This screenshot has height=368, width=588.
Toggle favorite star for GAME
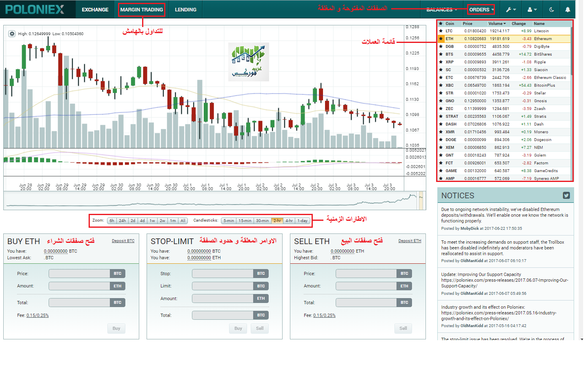[441, 171]
